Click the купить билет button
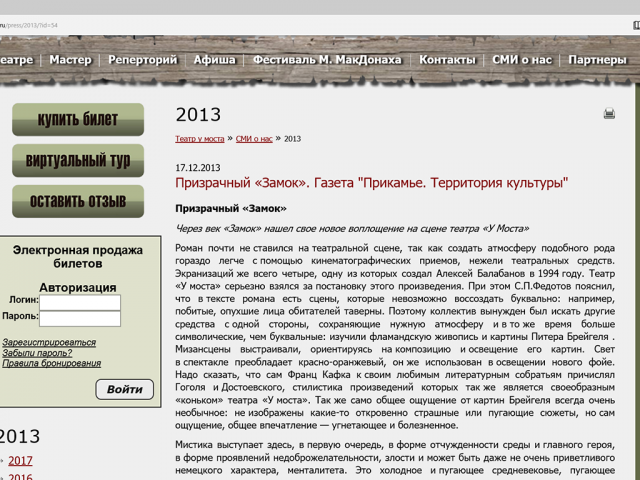 click(78, 120)
